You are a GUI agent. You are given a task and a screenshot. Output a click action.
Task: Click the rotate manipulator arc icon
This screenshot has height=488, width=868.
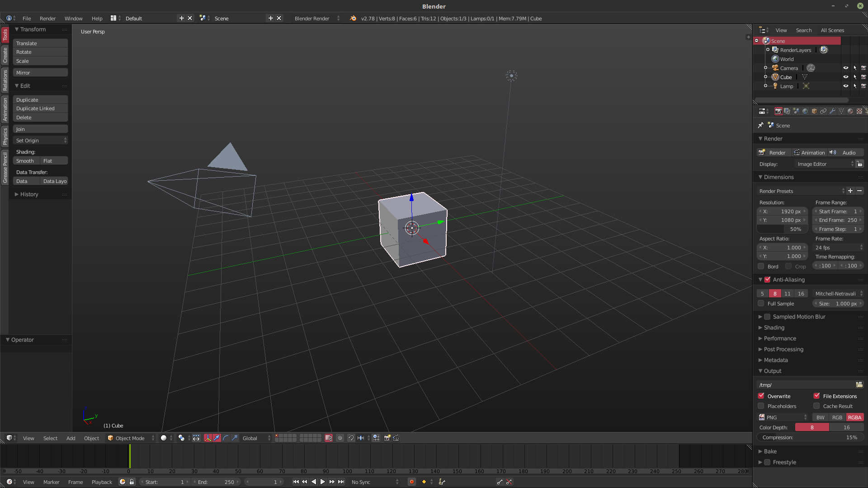click(226, 438)
